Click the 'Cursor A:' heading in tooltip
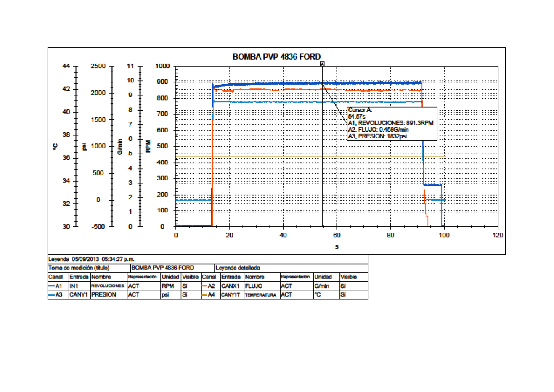 (x=360, y=110)
